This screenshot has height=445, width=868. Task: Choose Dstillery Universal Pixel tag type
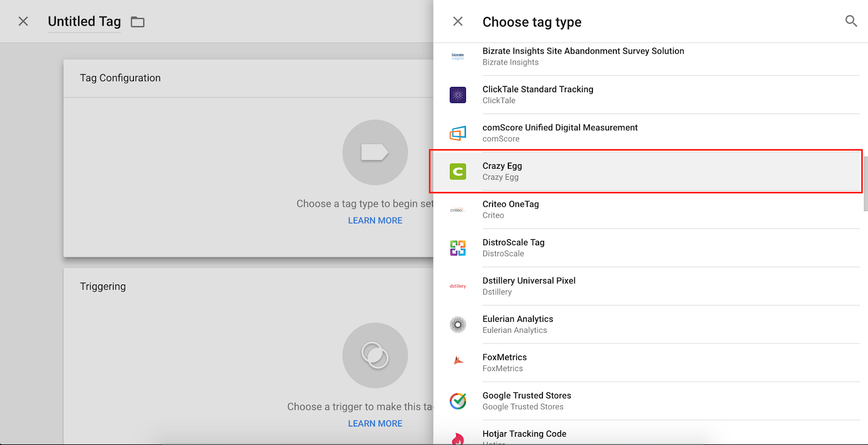pos(647,286)
